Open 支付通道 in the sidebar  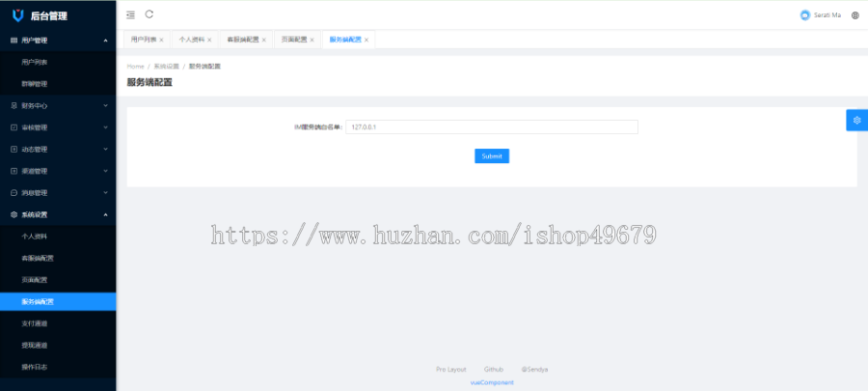(58, 323)
